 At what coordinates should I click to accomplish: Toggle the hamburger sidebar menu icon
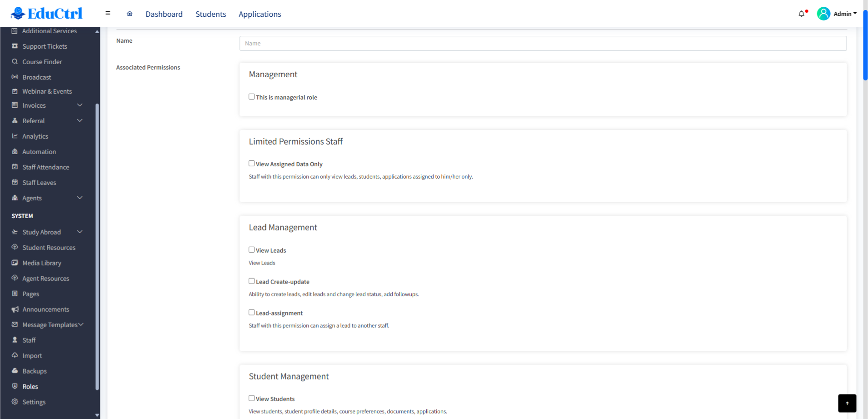tap(108, 14)
